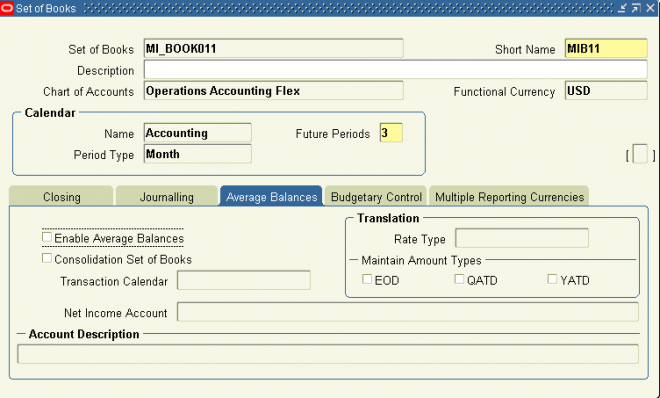The width and height of the screenshot is (660, 398).
Task: Go to Multiple Reporting Currencies tab
Action: 509,196
